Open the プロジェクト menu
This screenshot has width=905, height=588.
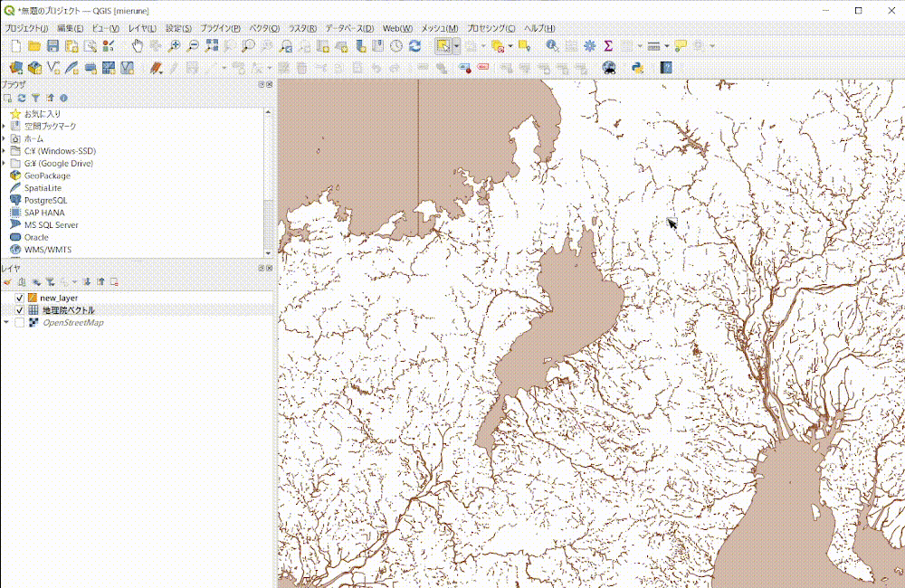pos(26,28)
